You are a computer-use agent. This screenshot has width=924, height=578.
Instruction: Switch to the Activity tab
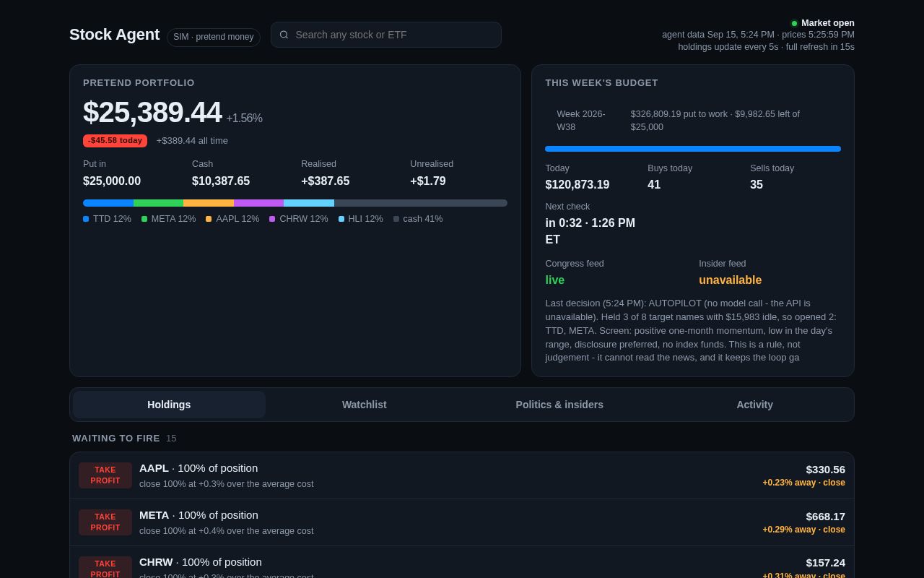pos(754,405)
